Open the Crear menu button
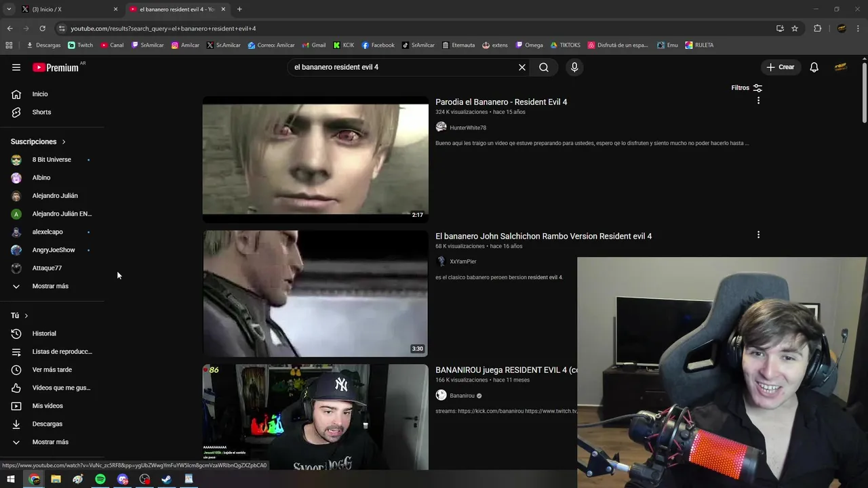Image resolution: width=868 pixels, height=488 pixels. tap(781, 67)
